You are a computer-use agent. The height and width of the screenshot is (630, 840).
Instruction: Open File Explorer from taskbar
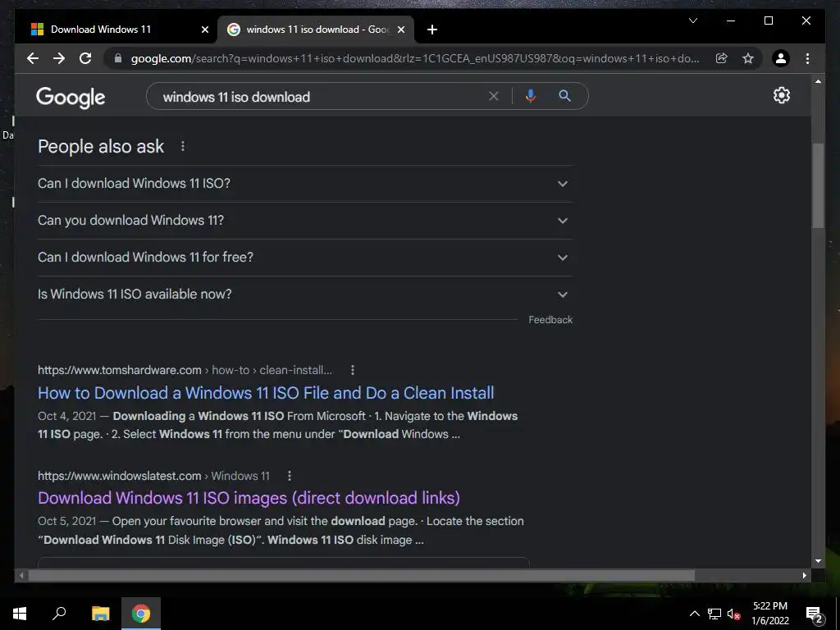[x=101, y=614]
